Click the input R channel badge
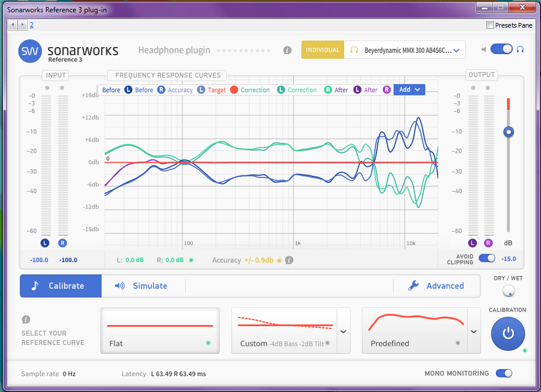This screenshot has height=392, width=541. [x=62, y=243]
